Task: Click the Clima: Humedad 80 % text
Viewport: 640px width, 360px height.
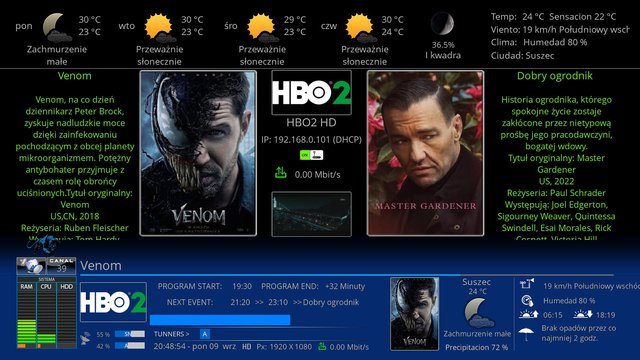Action: tap(539, 42)
